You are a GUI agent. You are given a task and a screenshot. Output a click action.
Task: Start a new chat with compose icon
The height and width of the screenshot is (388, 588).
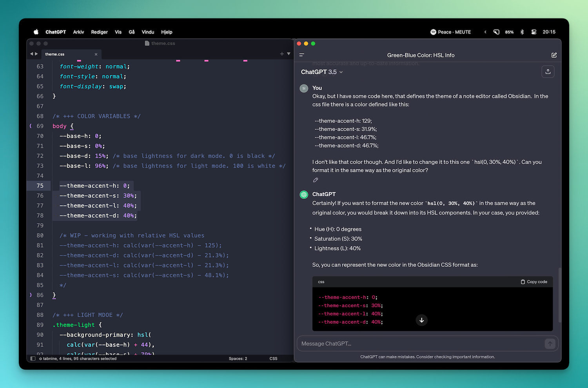[554, 55]
